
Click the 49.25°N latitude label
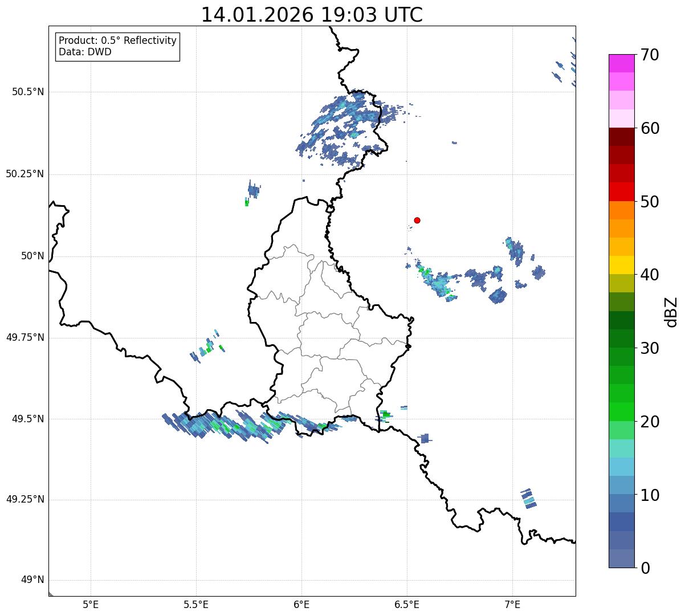[x=25, y=499]
